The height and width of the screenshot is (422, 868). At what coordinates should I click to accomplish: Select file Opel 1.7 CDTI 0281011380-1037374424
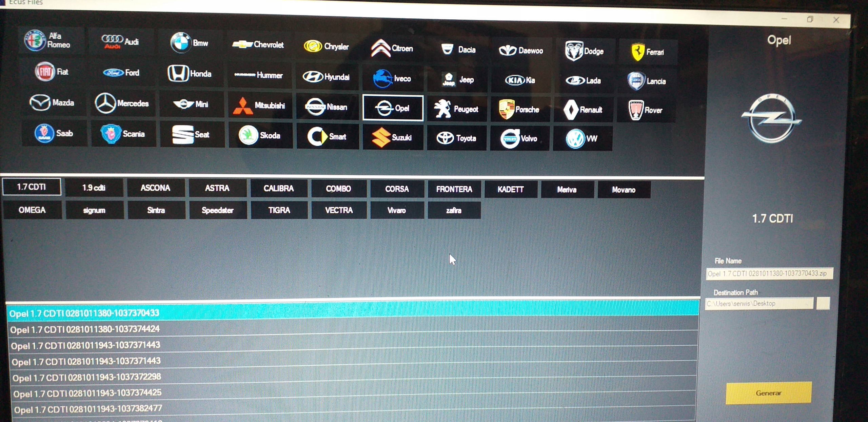(85, 329)
